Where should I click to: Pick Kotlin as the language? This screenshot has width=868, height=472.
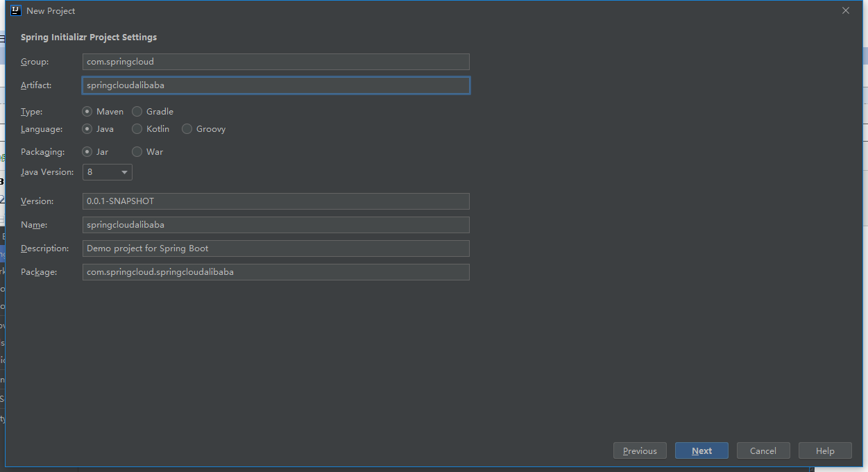[x=137, y=129]
